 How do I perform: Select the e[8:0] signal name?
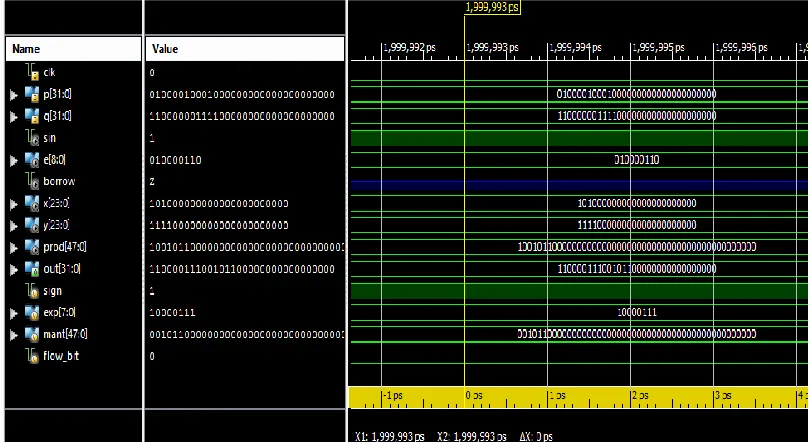[54, 160]
